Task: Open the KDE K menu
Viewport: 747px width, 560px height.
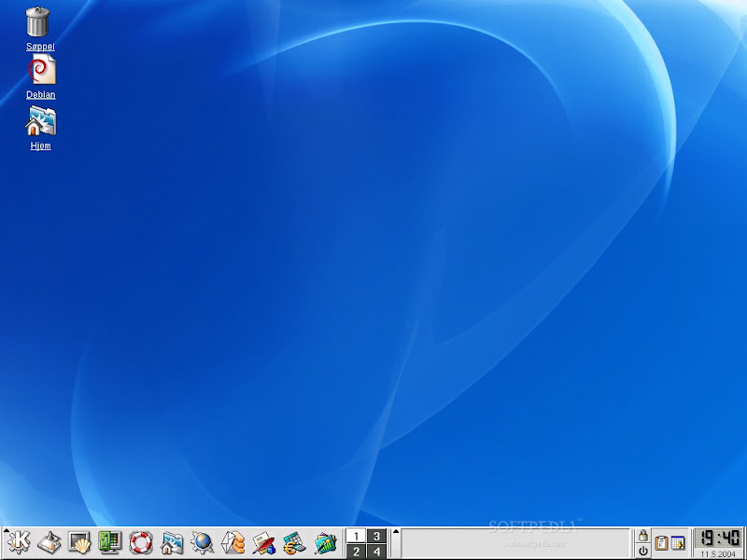Action: coord(19,541)
